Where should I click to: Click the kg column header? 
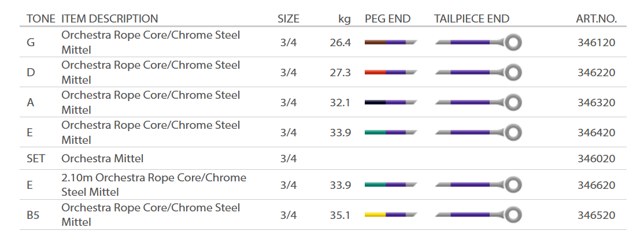(x=345, y=19)
